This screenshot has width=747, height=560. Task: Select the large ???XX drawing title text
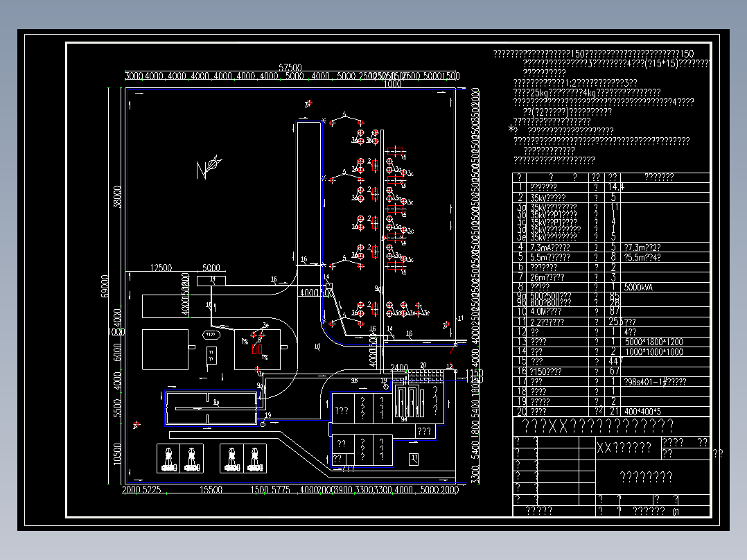tap(597, 426)
